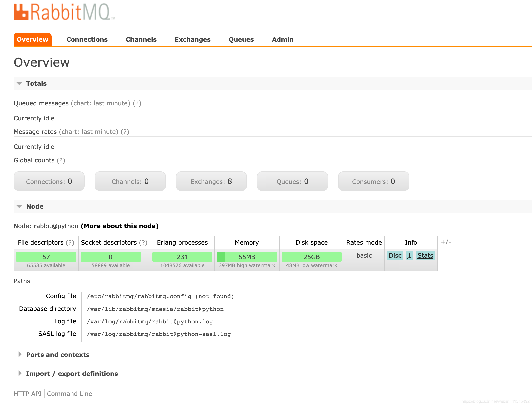The width and height of the screenshot is (532, 406).
Task: Click help (?) next to Global counts
Action: tap(61, 160)
